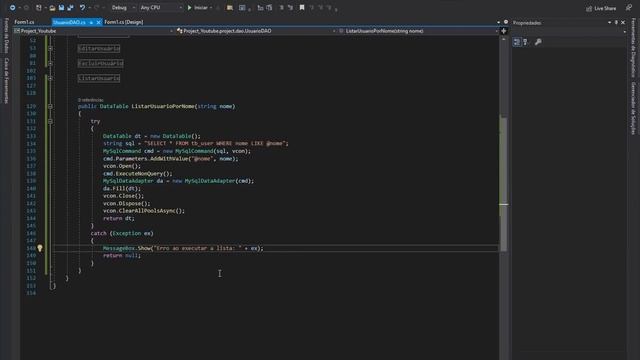
Task: Click the wrench Property Pages icon
Action: pyautogui.click(x=538, y=42)
